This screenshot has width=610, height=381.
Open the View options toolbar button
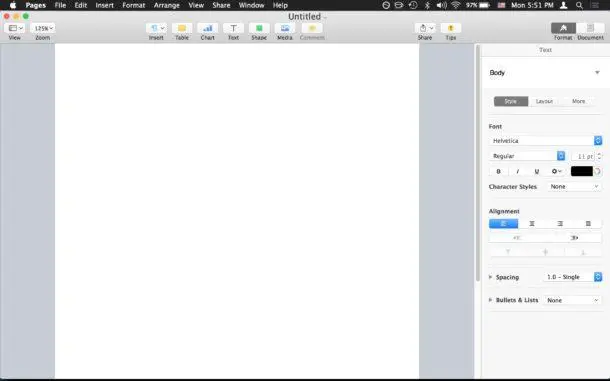coord(15,28)
